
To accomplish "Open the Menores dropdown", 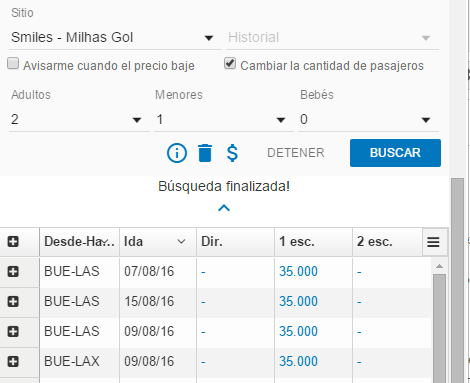I will [224, 120].
